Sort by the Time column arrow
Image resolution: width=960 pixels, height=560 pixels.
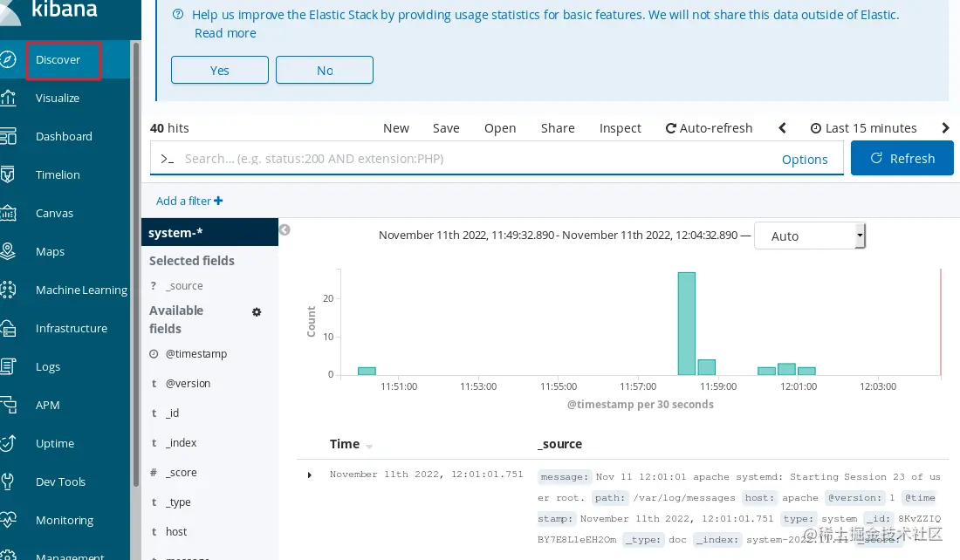pos(369,447)
